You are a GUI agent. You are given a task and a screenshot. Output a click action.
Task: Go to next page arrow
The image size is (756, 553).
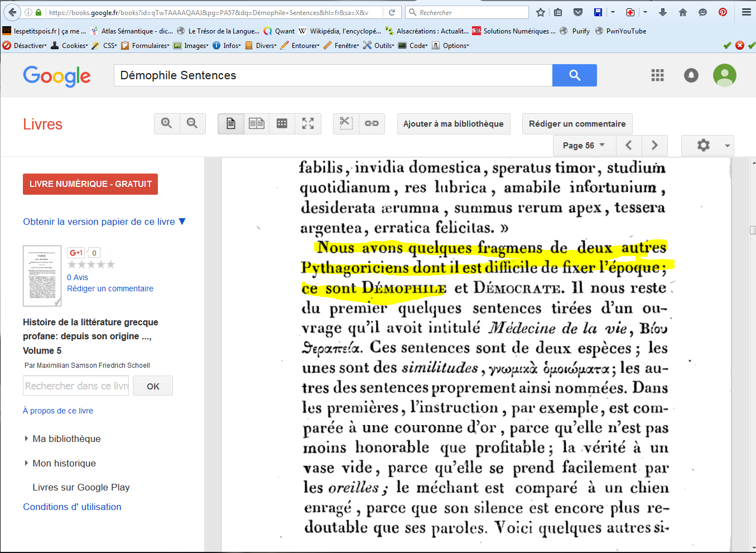pyautogui.click(x=654, y=146)
